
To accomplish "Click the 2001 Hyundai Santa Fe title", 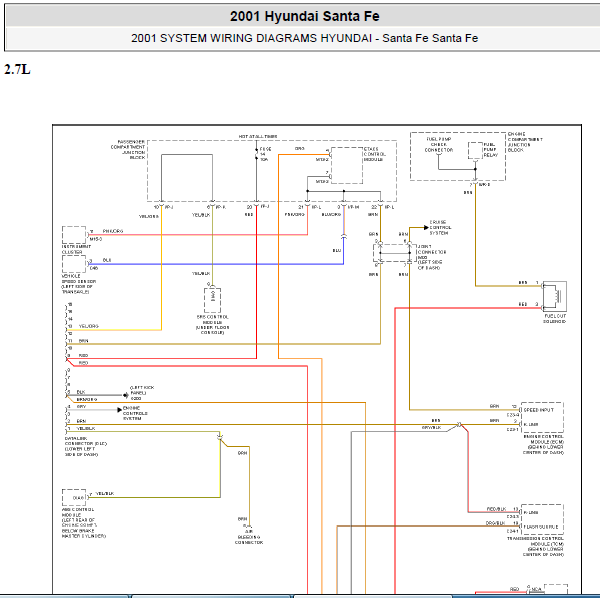I will 305,16.
